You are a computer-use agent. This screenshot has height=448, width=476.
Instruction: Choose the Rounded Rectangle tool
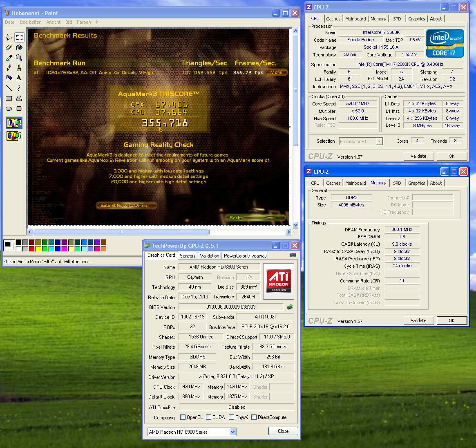click(x=19, y=108)
